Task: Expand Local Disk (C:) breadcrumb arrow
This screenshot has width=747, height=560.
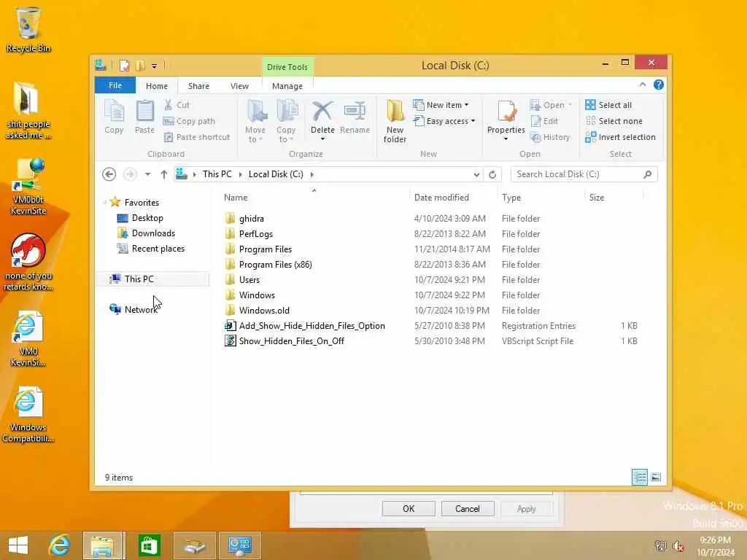Action: tap(312, 174)
